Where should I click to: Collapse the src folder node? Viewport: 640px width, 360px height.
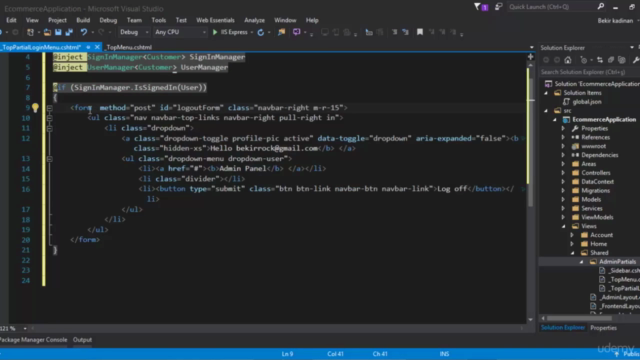point(546,111)
